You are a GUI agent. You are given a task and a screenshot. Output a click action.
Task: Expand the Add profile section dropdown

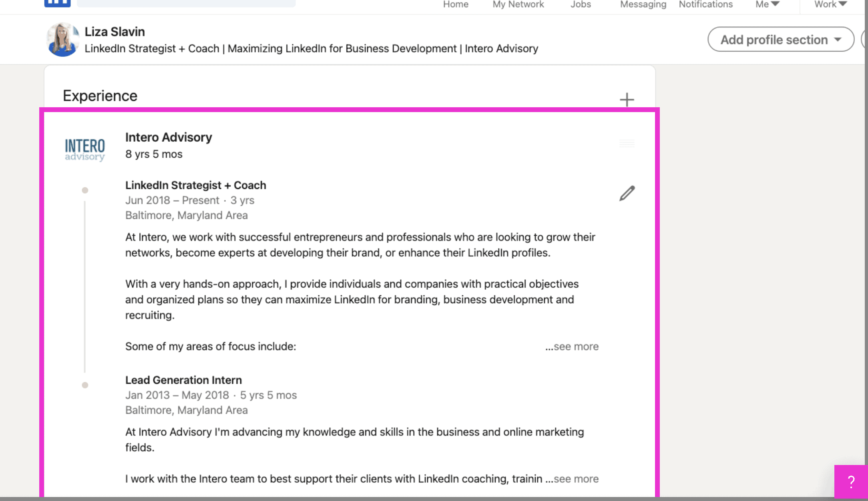[x=781, y=40]
